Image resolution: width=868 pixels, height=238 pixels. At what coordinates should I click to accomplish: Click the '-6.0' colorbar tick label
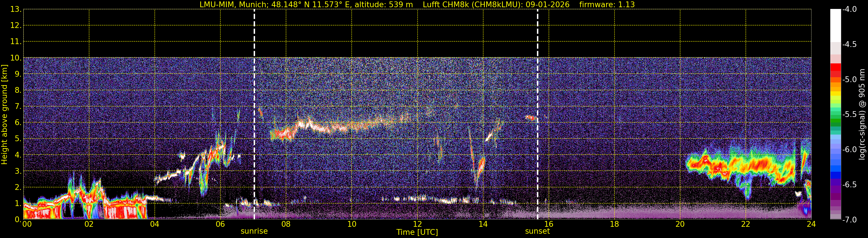(850, 150)
